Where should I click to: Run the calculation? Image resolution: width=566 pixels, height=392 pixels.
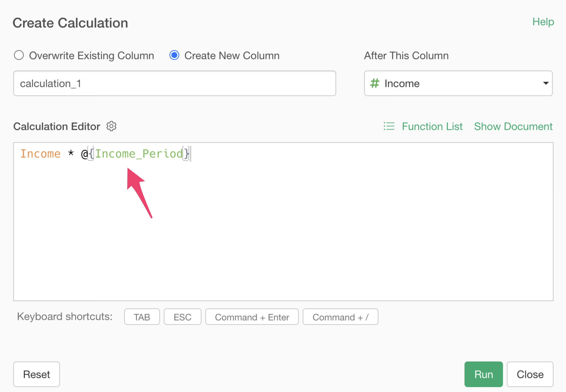pos(483,374)
